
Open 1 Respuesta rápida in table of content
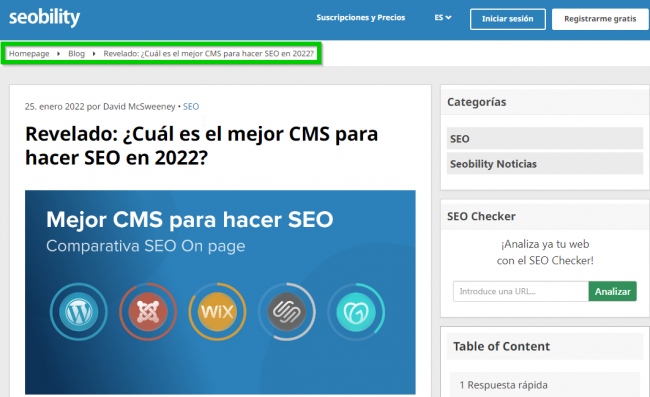[x=503, y=385]
